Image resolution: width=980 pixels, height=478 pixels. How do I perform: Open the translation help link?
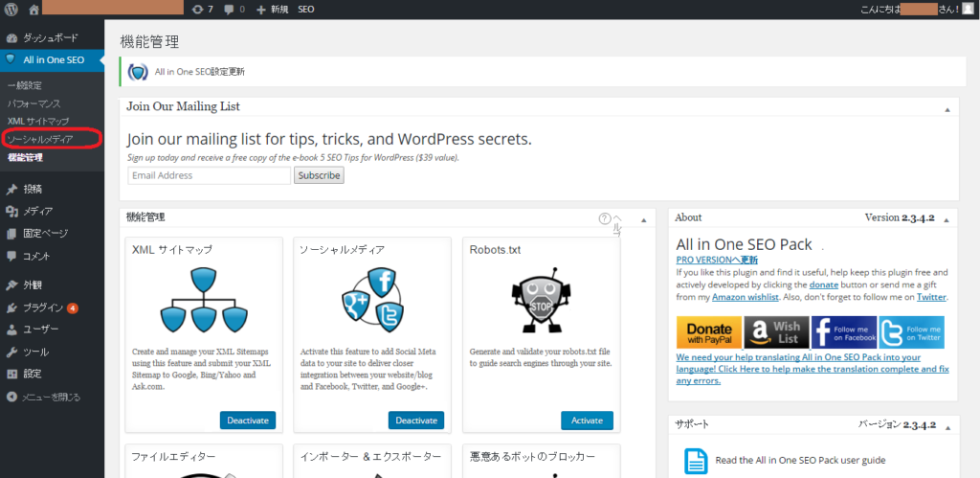click(x=813, y=369)
